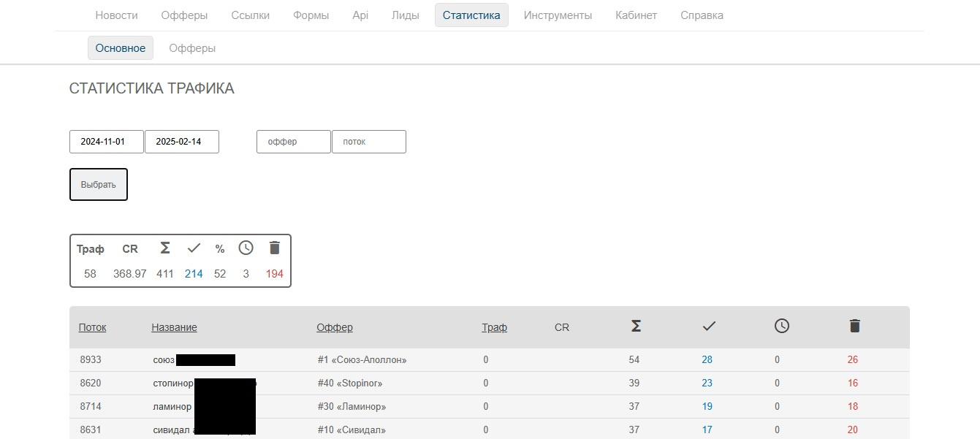Screen dimensions: 980x439
Task: Sort table by Траф column header
Action: click(495, 327)
